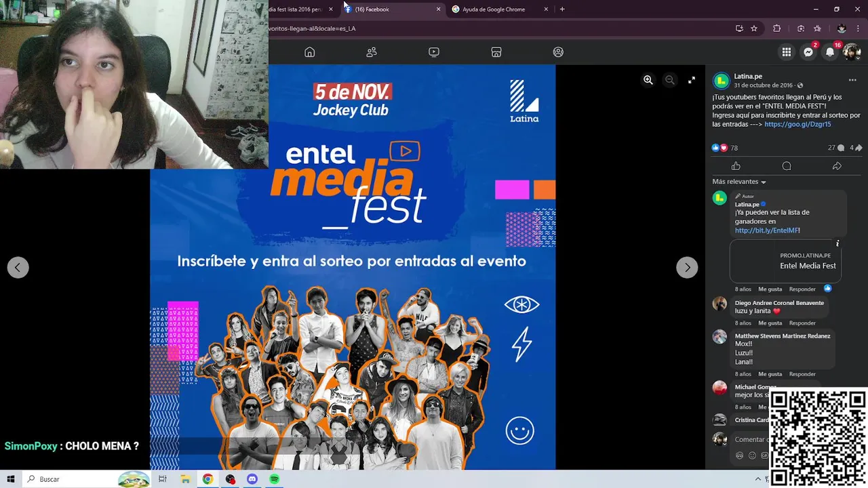Open Spotify from the taskbar
This screenshot has width=868, height=488.
(275, 479)
